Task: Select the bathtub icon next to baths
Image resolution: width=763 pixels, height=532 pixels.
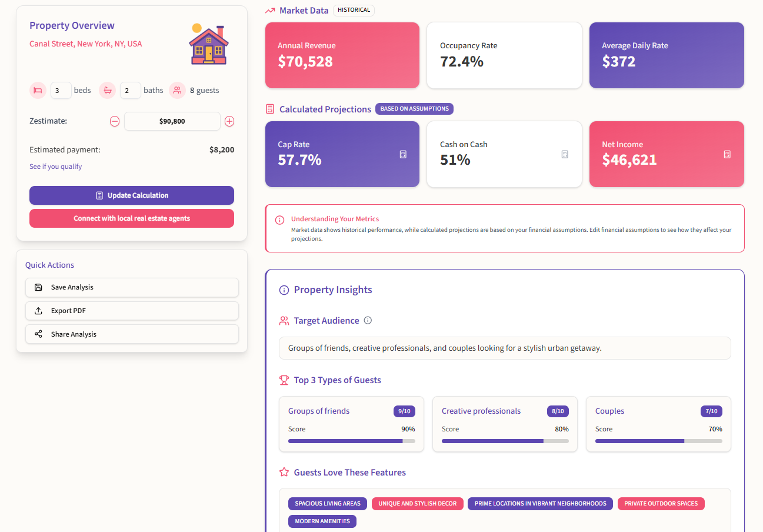Action: click(107, 90)
